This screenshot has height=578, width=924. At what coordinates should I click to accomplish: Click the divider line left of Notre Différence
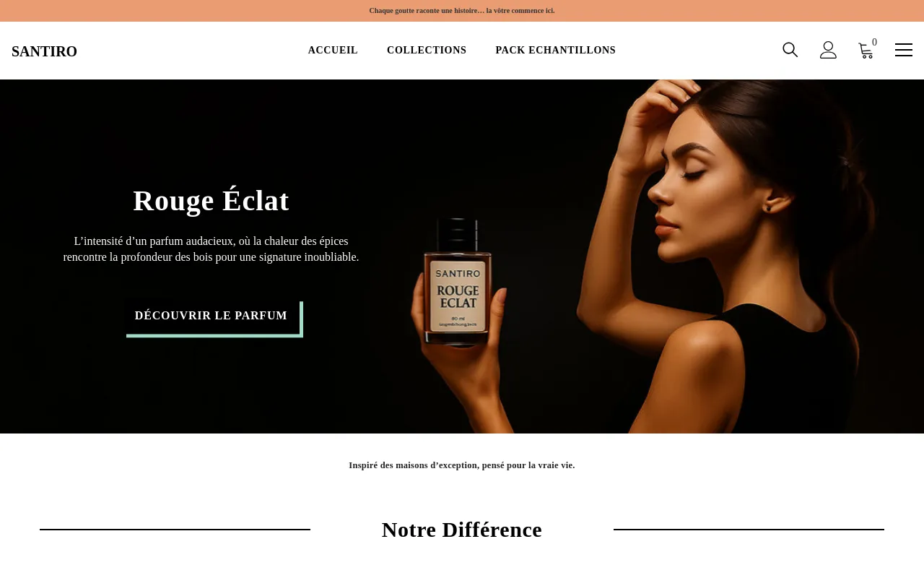pyautogui.click(x=175, y=530)
